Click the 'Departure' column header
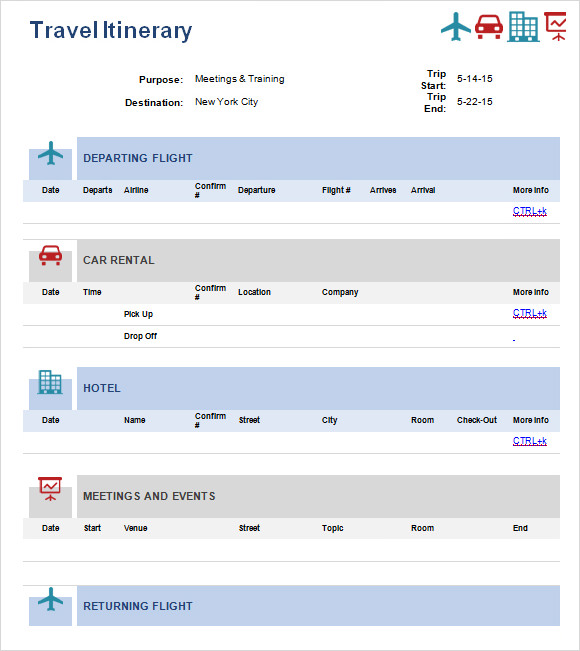The image size is (580, 651). point(257,190)
